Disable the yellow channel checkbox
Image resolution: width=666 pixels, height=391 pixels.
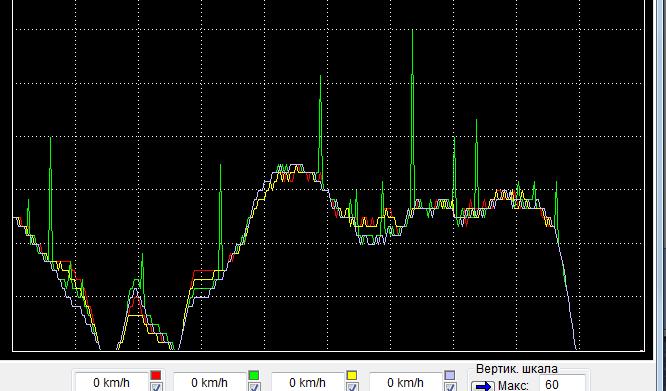(x=352, y=387)
